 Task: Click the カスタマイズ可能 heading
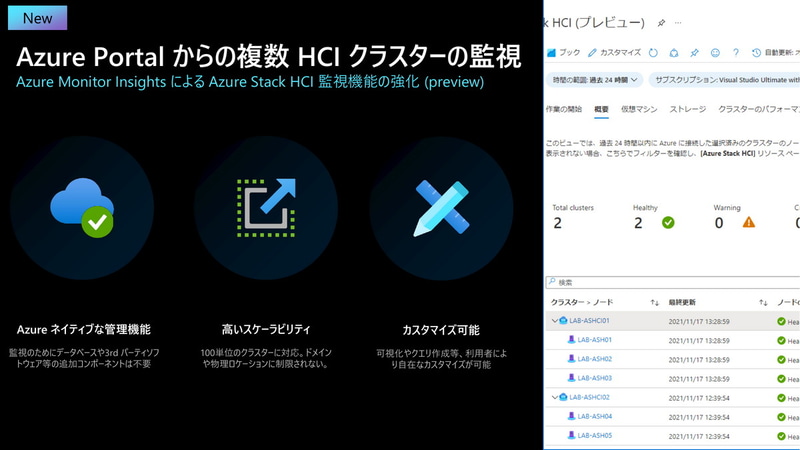pos(441,330)
